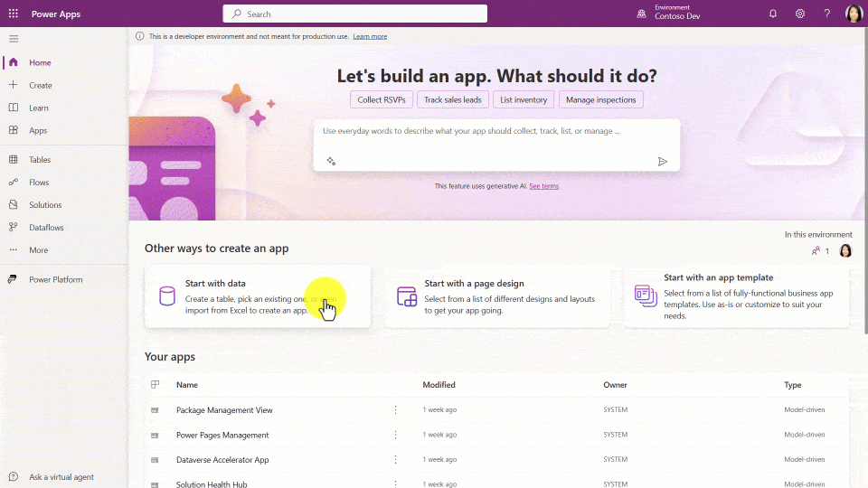
Task: Click the Start with data cylinder icon
Action: click(x=167, y=296)
